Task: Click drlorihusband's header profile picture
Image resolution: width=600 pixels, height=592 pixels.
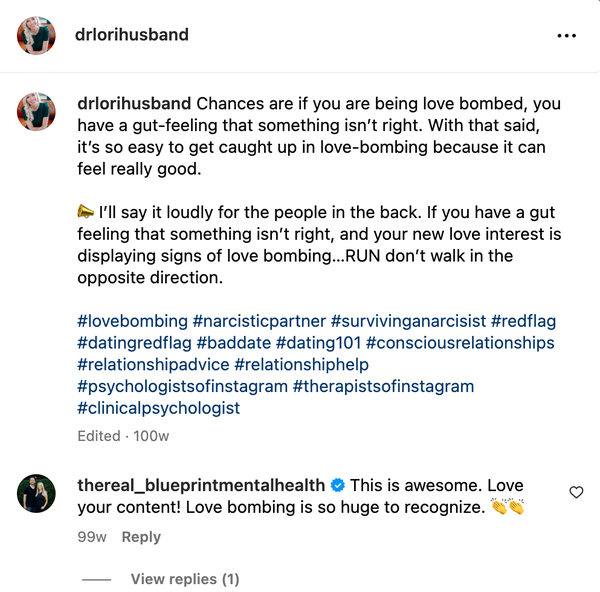Action: pos(35,35)
